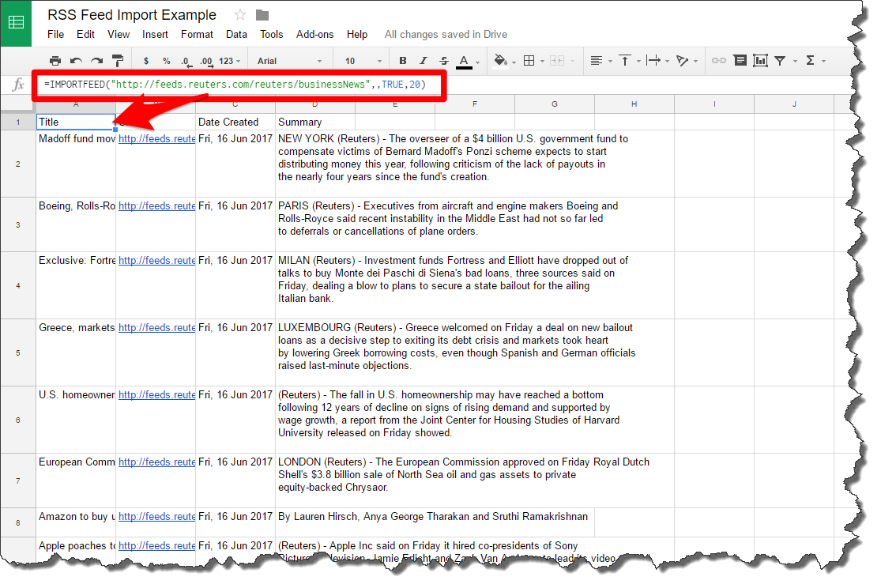Click the All changes saved in Drive status
The width and height of the screenshot is (881, 588).
(446, 34)
